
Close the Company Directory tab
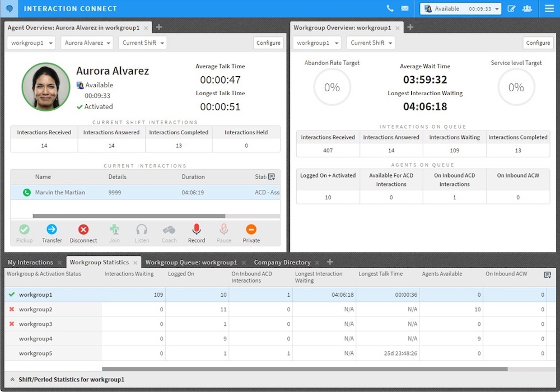coord(317,263)
